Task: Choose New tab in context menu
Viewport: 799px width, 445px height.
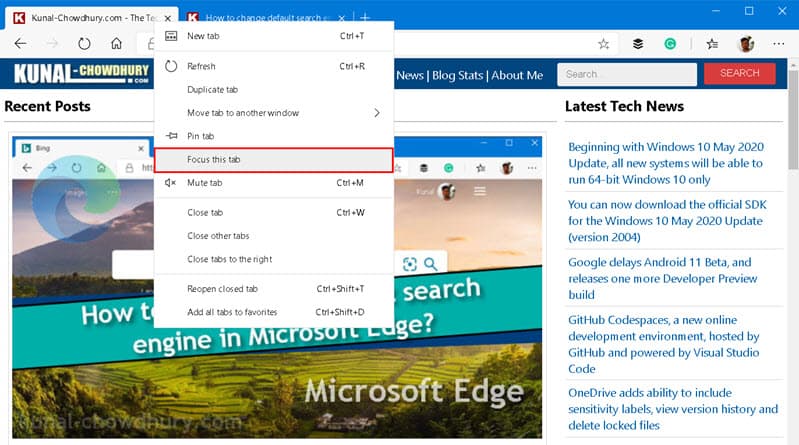Action: [274, 36]
